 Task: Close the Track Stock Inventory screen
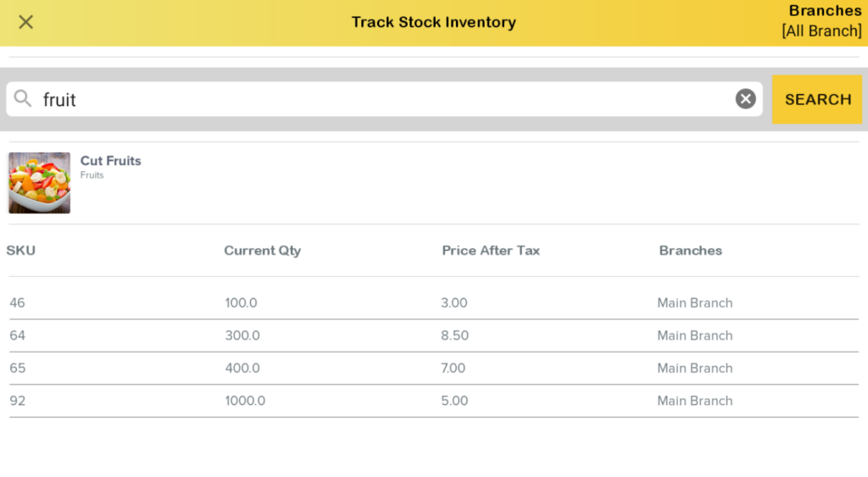pos(26,22)
